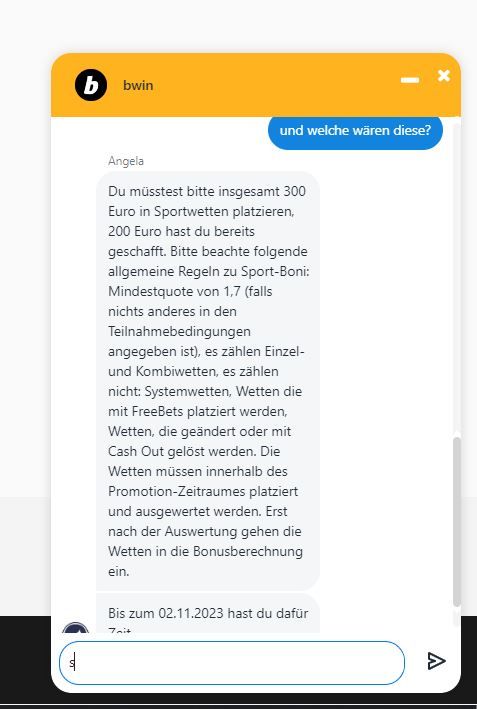Click the "Angela" agent name label

126,161
